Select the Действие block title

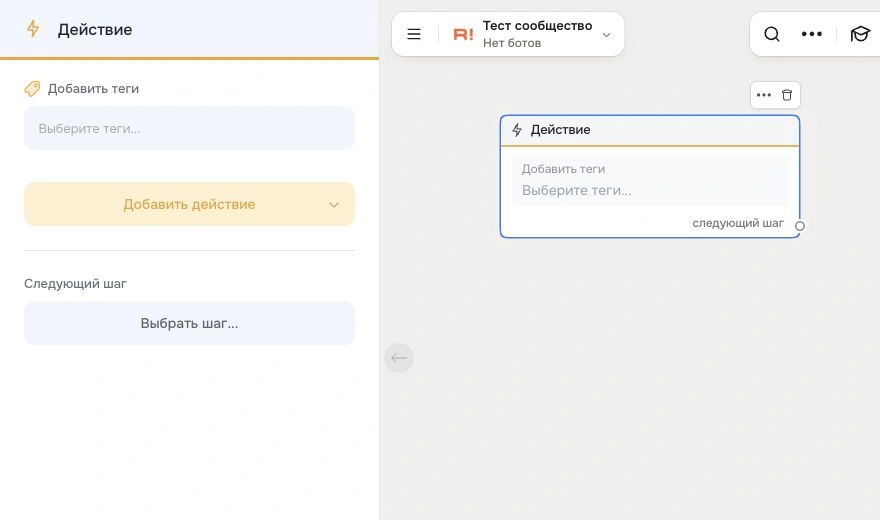click(x=560, y=130)
